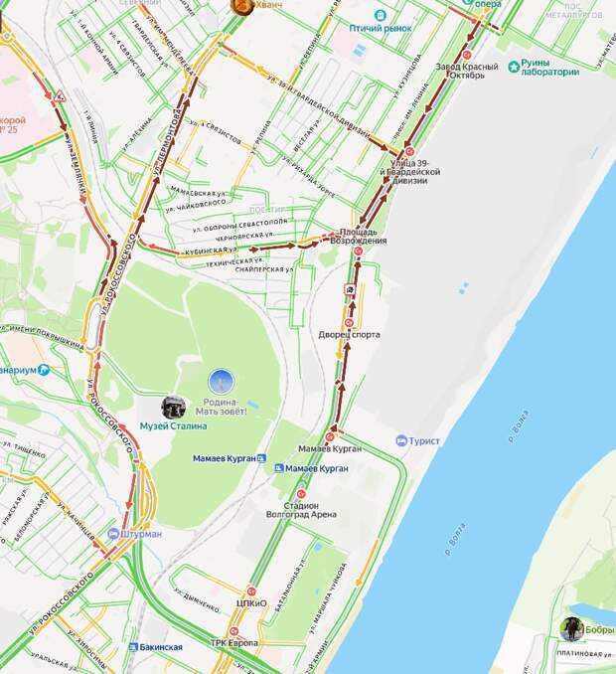The height and width of the screenshot is (674, 616).
Task: Select the Завод Красный Октябрь stop icon
Action: point(467,55)
